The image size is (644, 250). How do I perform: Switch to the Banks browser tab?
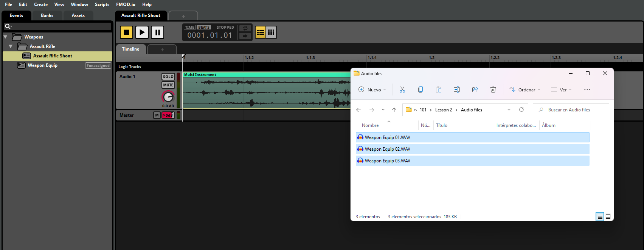pos(47,15)
